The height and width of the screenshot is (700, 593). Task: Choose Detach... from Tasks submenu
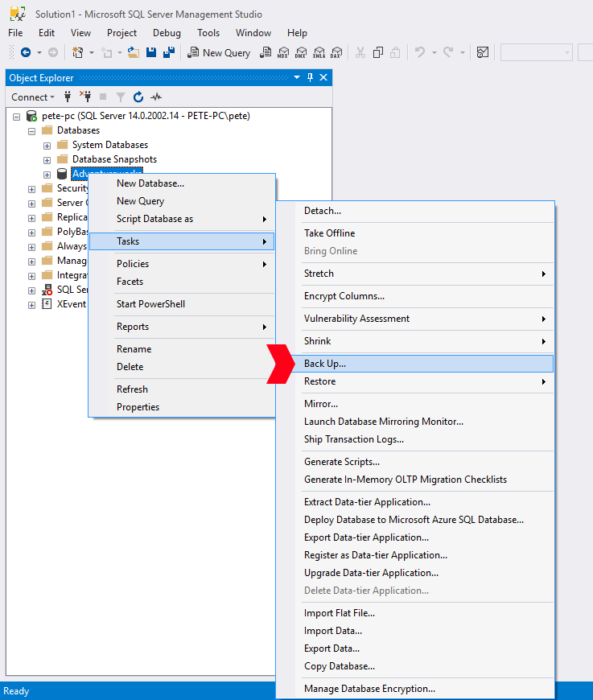click(415, 211)
